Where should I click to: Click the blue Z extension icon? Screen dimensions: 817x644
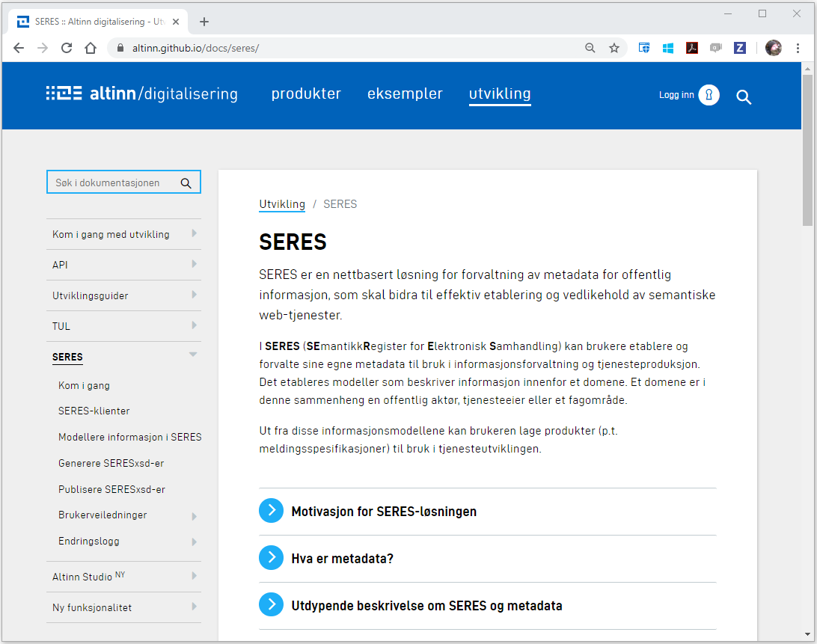(x=740, y=48)
